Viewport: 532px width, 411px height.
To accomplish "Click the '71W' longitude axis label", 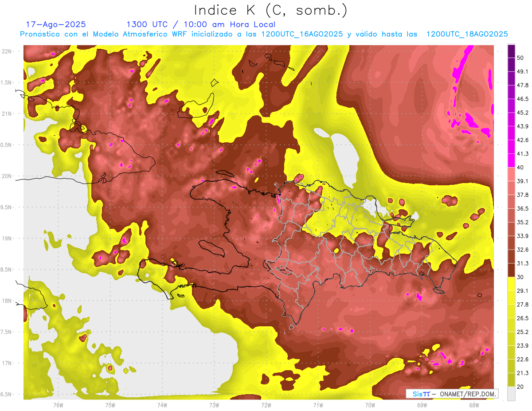I will (x=318, y=404).
